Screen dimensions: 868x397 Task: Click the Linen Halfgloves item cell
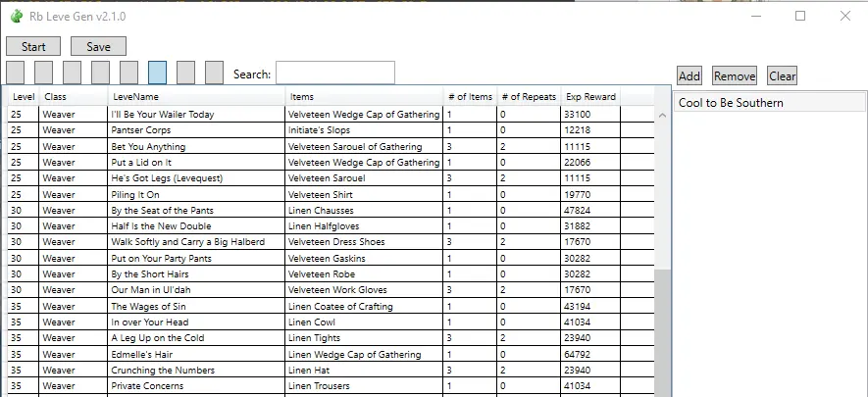[x=364, y=226]
